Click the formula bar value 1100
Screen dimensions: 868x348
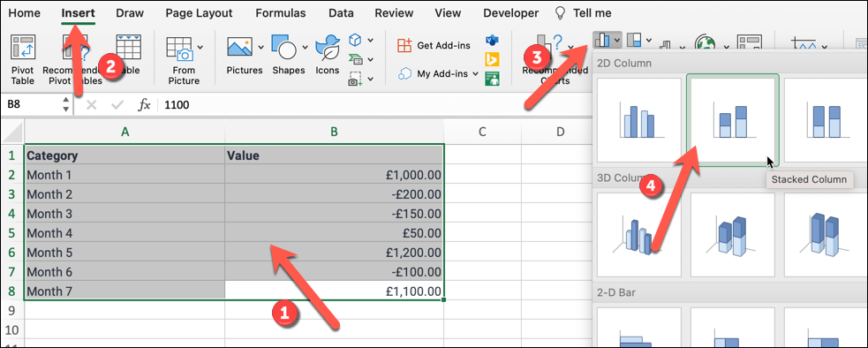coord(177,105)
